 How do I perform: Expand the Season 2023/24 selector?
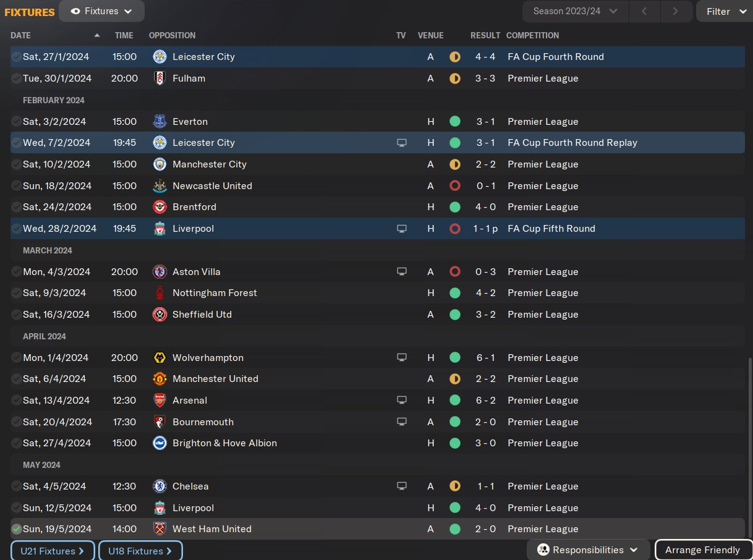(575, 11)
